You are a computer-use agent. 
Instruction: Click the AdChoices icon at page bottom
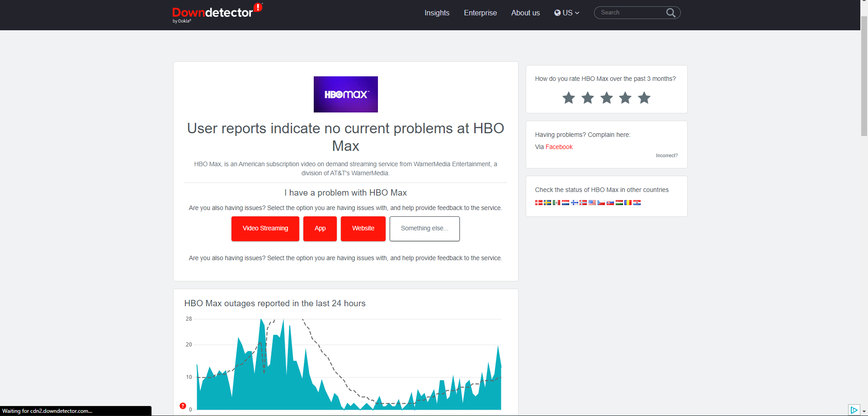pos(854,410)
